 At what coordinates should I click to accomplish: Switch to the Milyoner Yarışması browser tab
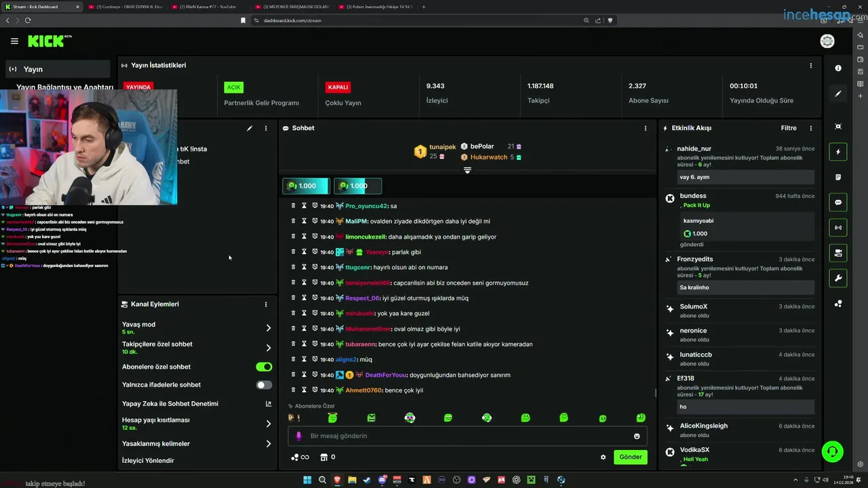click(294, 7)
